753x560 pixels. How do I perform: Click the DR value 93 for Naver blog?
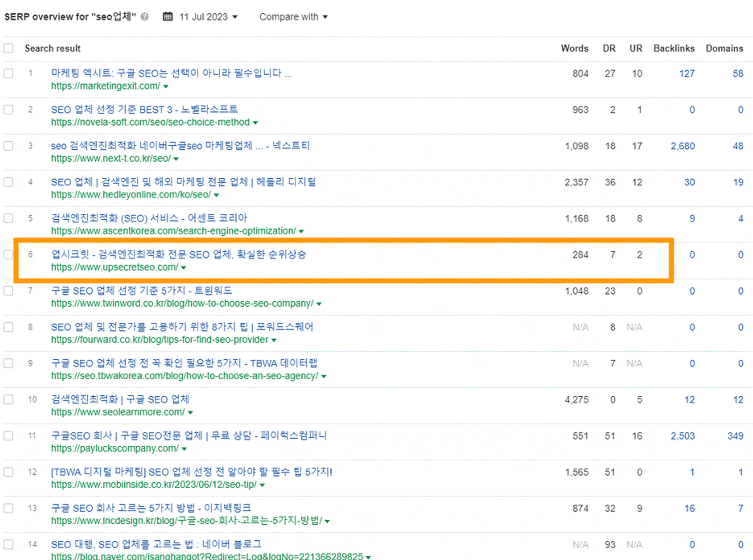coord(610,544)
